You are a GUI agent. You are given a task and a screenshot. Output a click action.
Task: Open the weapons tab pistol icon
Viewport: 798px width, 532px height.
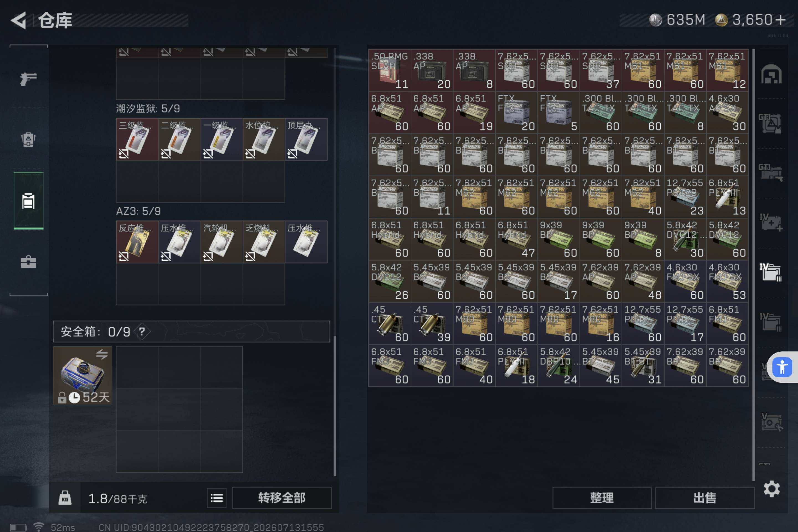click(x=28, y=79)
